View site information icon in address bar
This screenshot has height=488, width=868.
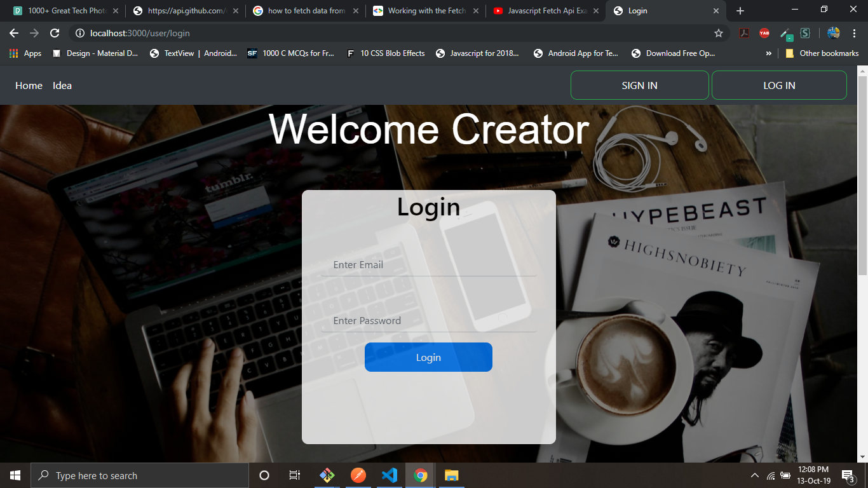point(79,33)
